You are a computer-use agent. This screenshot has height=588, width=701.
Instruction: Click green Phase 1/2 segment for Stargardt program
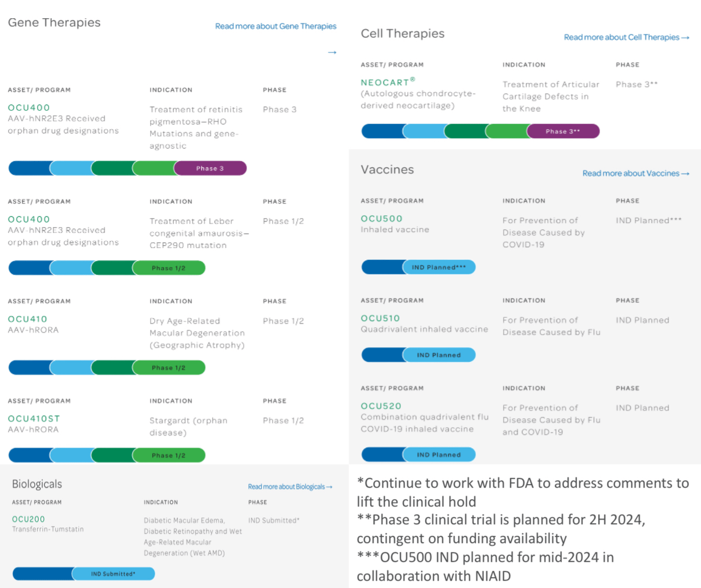[168, 455]
